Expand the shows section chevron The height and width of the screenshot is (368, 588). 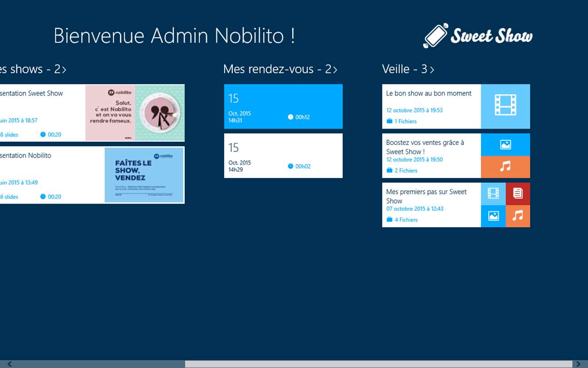pos(64,70)
